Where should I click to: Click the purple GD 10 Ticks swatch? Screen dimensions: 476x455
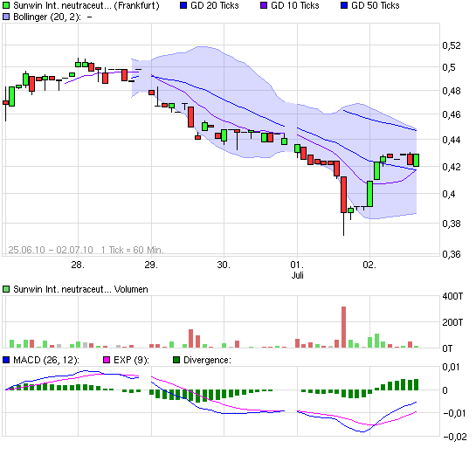pyautogui.click(x=264, y=5)
